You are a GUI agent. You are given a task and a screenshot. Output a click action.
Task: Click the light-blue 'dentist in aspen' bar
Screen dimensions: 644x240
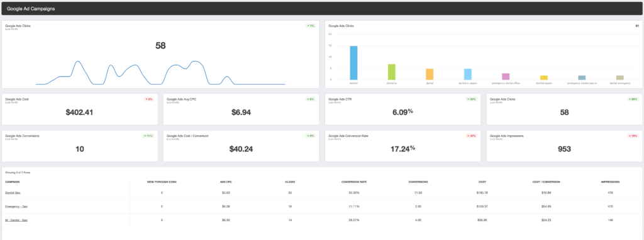(x=468, y=74)
